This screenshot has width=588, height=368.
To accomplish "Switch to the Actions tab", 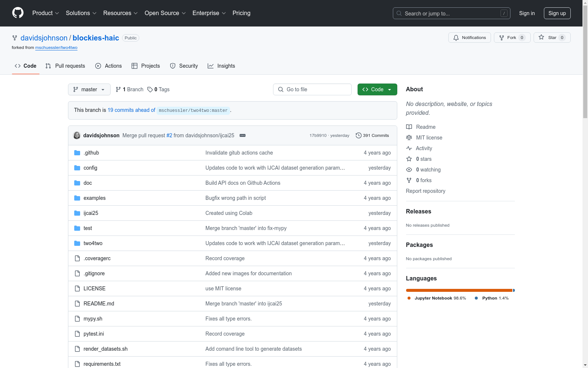I will point(108,66).
